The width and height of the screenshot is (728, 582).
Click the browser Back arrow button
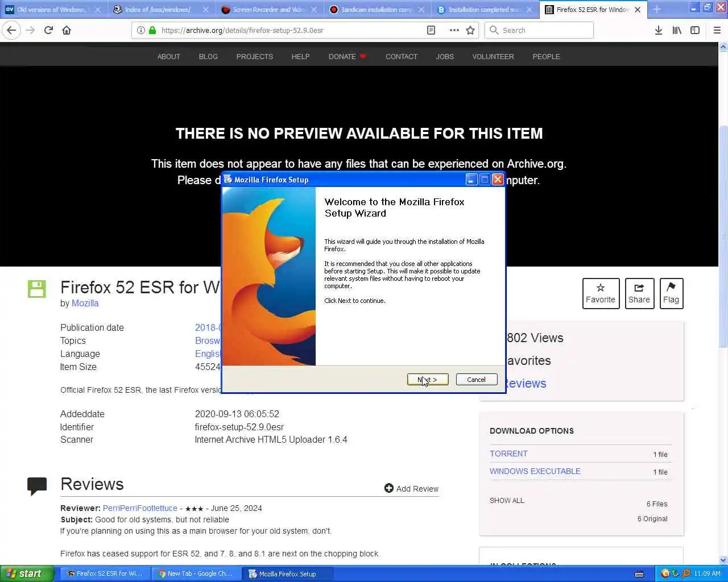pyautogui.click(x=11, y=30)
